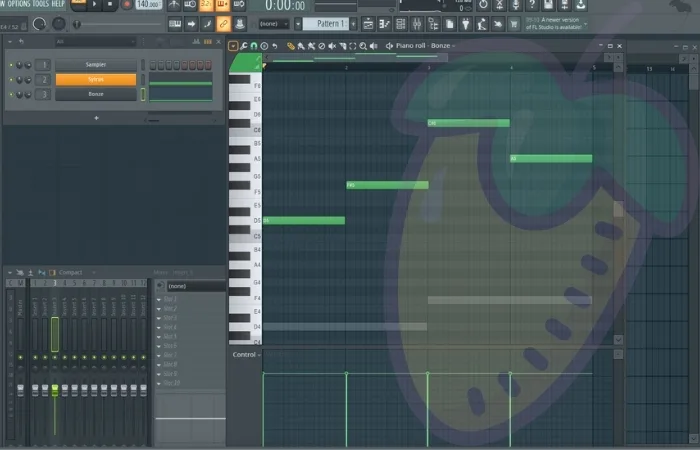Click the undo history circular arrow icon
Viewport: 700px width, 450px height.
pos(483,4)
